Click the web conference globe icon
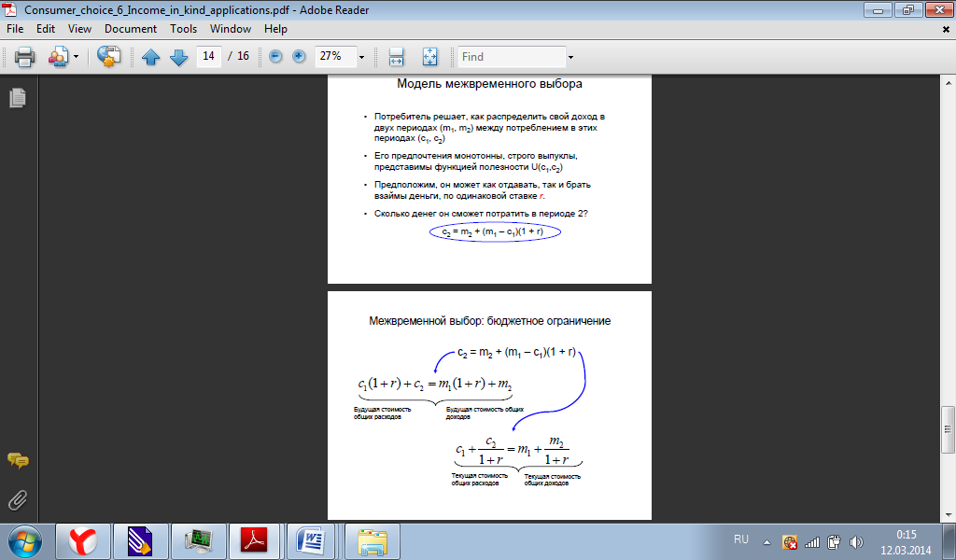The height and width of the screenshot is (560, 956). tap(108, 57)
